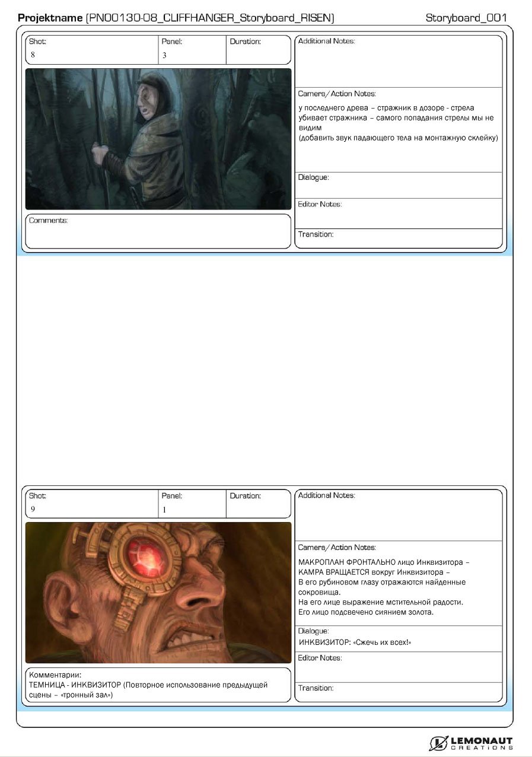Select the Panel value 3 field
The image size is (532, 757).
point(192,50)
